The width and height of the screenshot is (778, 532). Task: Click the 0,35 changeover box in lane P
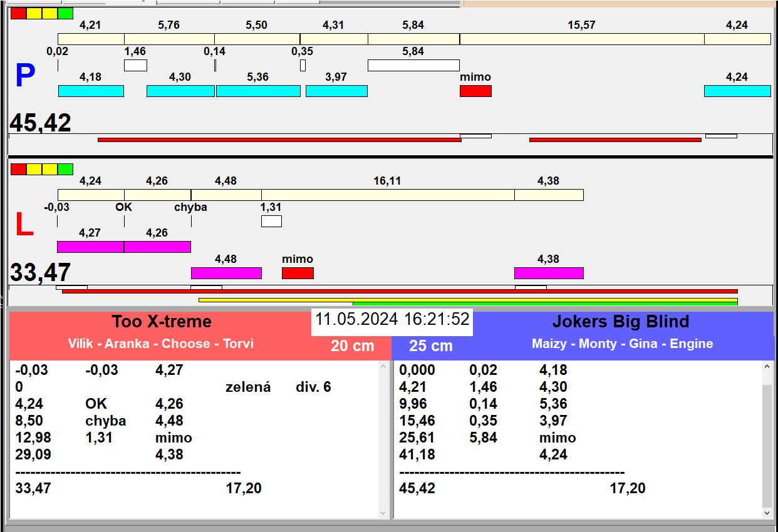pyautogui.click(x=303, y=65)
